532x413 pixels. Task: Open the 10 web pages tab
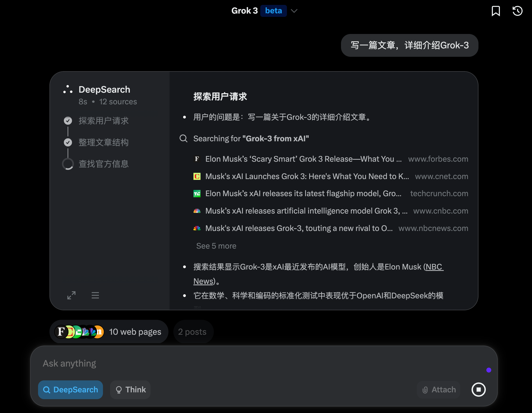pos(109,332)
